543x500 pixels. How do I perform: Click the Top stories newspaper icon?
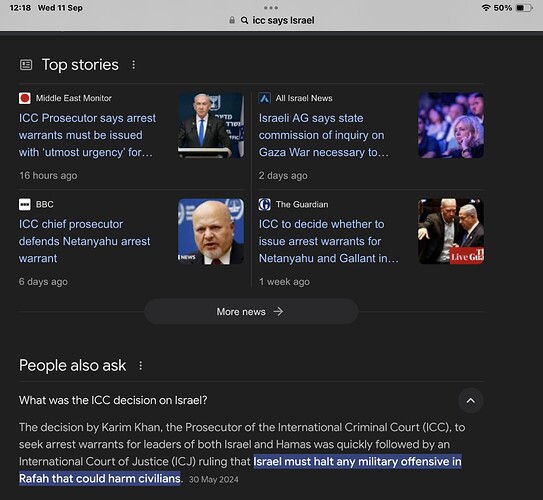coord(26,65)
